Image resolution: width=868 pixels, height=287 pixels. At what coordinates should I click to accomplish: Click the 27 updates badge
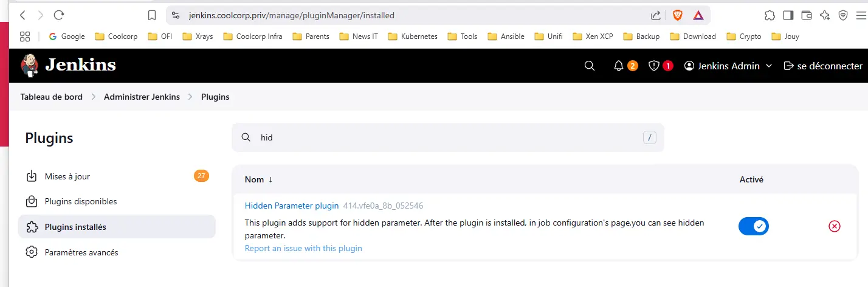point(201,176)
